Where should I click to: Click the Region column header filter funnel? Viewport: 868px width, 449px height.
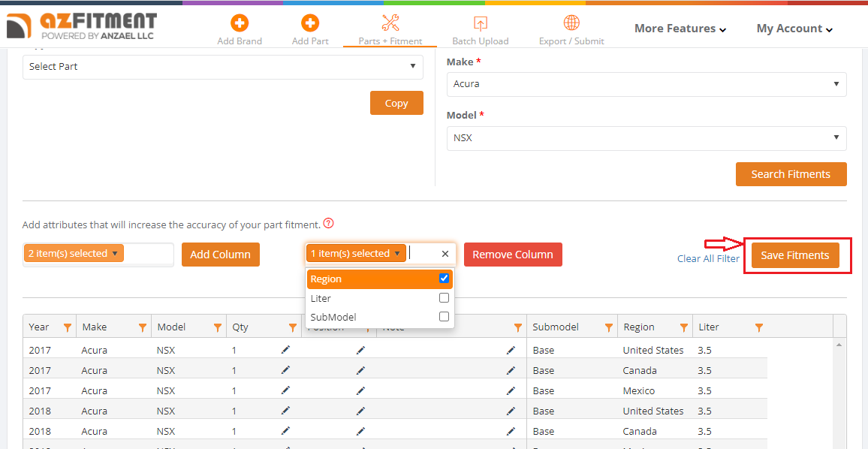tap(684, 328)
